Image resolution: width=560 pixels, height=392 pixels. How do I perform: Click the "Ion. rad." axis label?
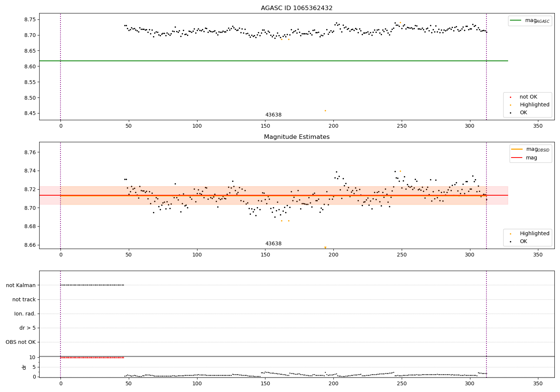25,314
